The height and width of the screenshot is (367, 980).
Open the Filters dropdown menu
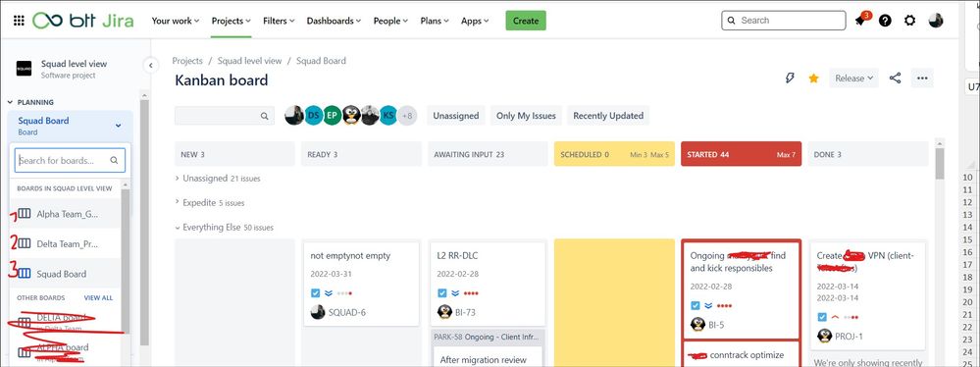tap(280, 21)
